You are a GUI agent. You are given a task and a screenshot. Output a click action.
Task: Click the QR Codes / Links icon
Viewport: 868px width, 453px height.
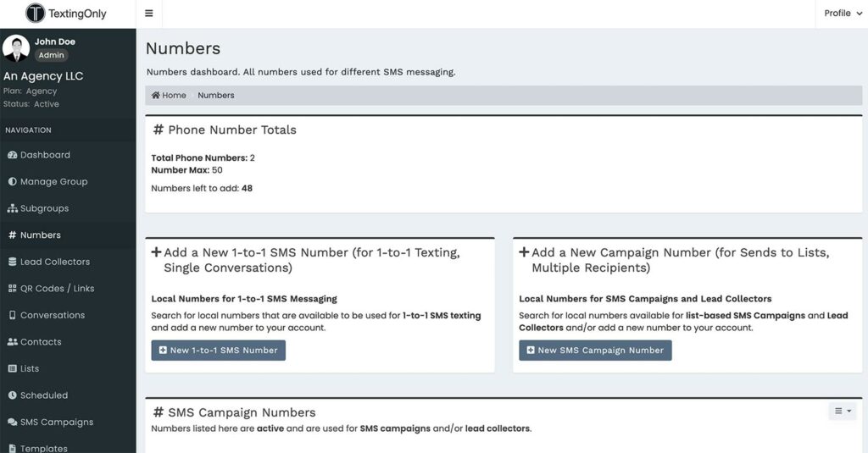pos(12,289)
